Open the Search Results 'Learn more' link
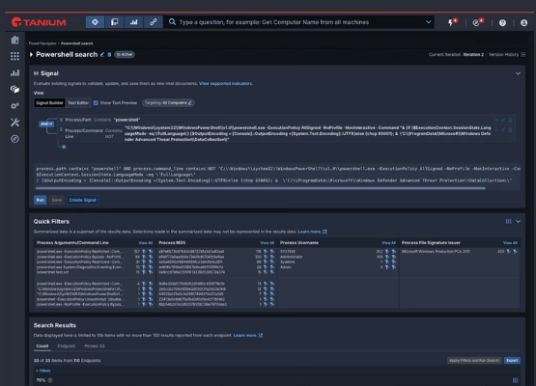This screenshot has height=386, width=536. click(248, 335)
